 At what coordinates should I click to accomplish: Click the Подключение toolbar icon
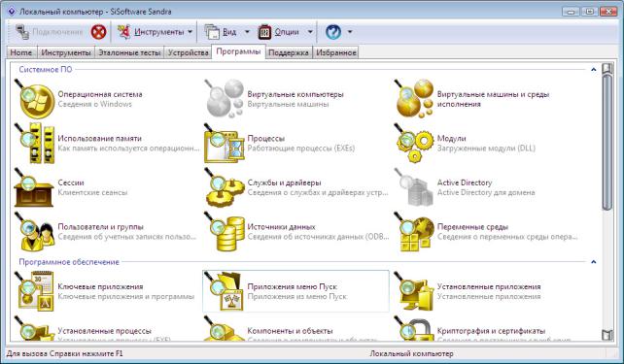[x=22, y=32]
